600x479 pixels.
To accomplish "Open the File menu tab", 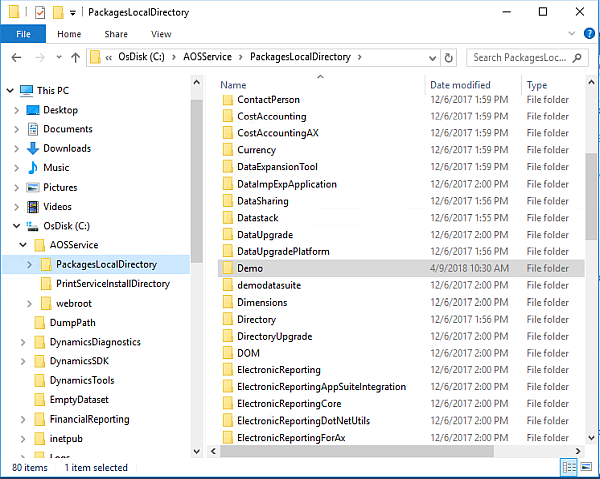I will pyautogui.click(x=23, y=34).
